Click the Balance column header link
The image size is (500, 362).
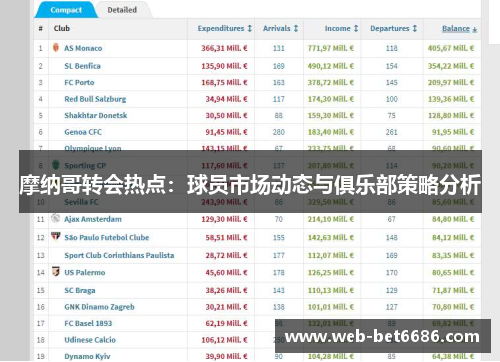pyautogui.click(x=456, y=28)
